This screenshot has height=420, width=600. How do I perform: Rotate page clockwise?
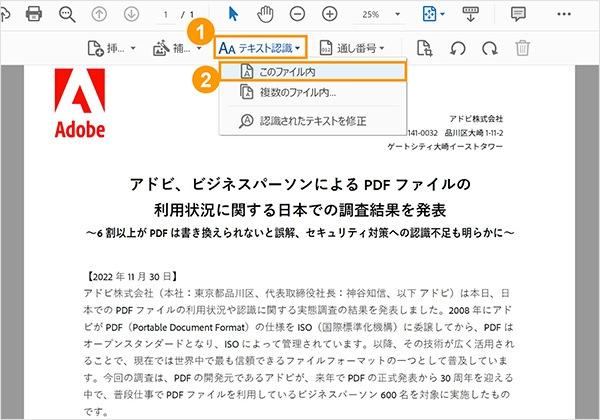coord(490,48)
